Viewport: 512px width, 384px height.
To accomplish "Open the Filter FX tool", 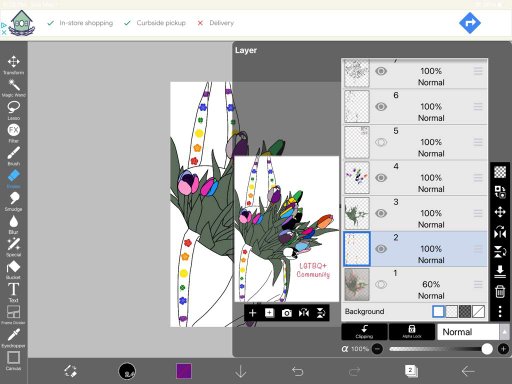I will coord(13,133).
